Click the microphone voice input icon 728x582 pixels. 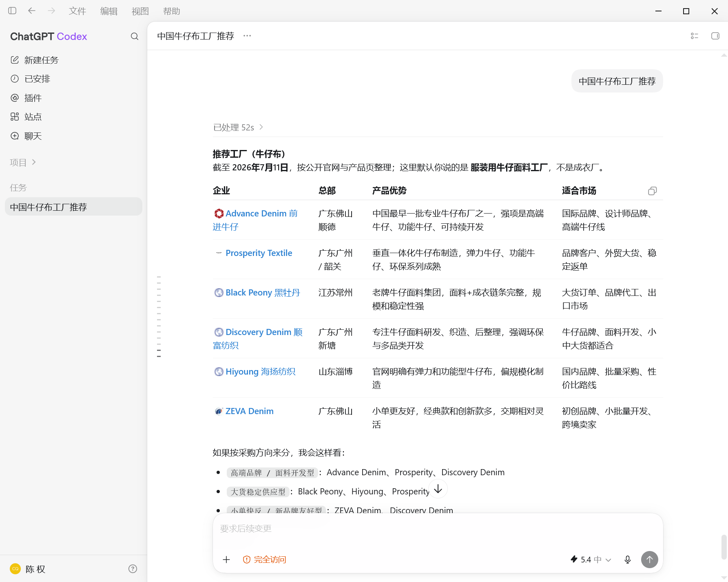(628, 560)
